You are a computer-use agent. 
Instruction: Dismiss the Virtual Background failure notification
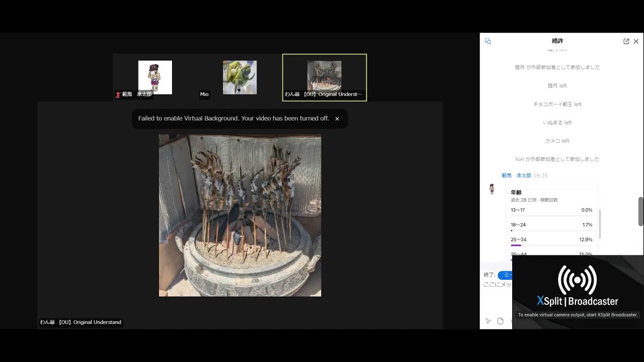coord(337,119)
